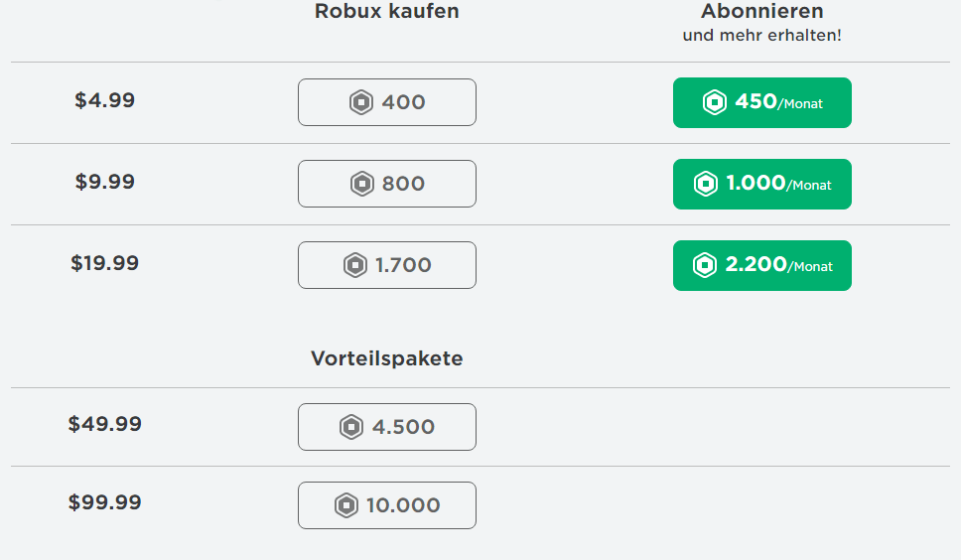Click the Abonnieren column heading

pyautogui.click(x=761, y=11)
